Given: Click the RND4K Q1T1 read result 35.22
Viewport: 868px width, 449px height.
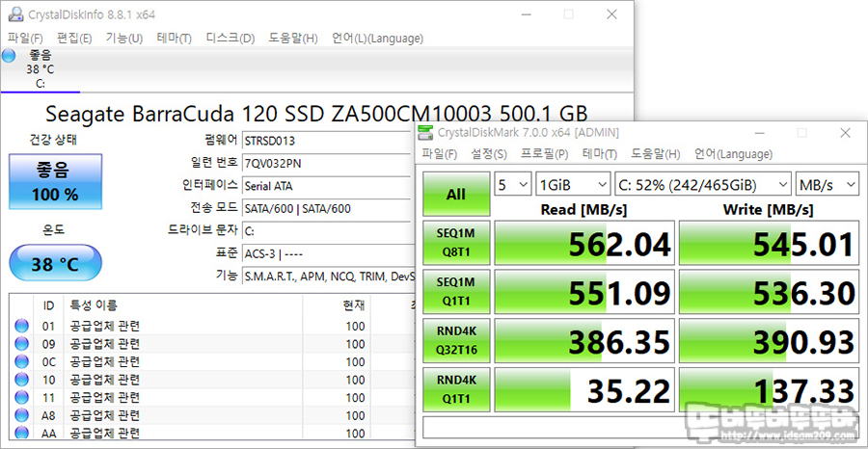Looking at the screenshot, I should coord(584,390).
